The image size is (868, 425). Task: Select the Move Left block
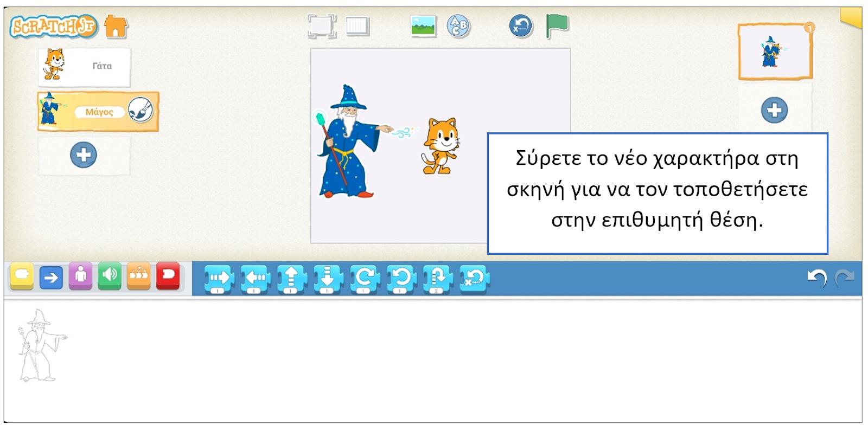pos(256,279)
